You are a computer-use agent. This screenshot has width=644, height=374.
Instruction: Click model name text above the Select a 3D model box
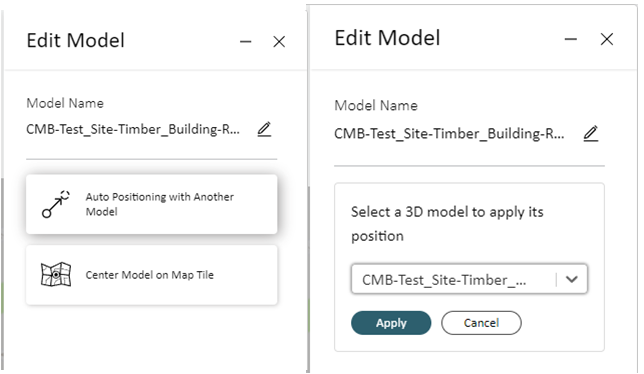tap(449, 134)
